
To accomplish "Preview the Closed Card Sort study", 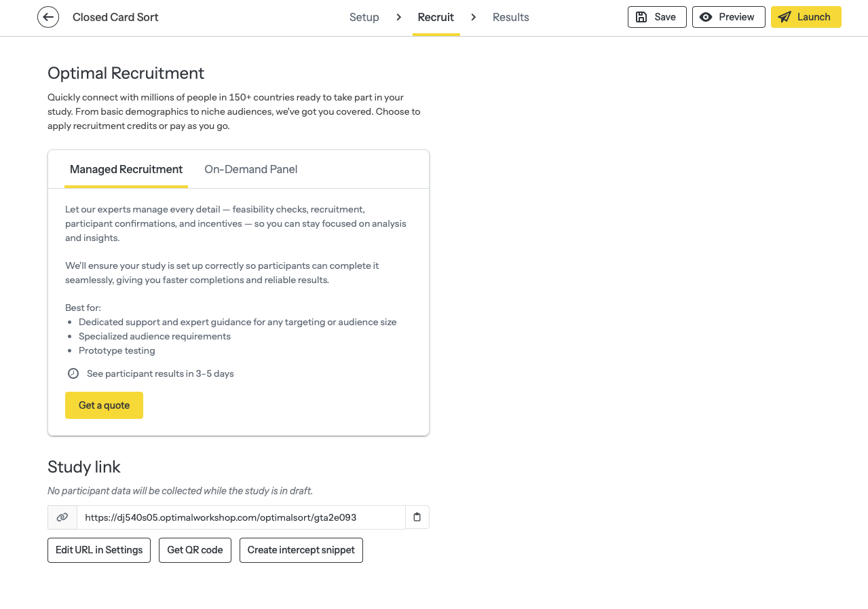I will point(728,17).
